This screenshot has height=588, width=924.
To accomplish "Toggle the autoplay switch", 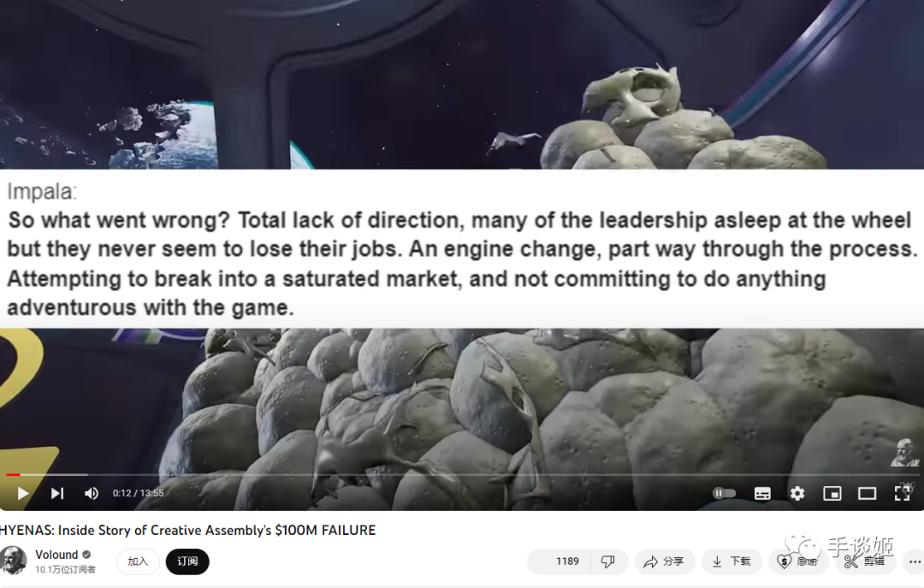I will click(725, 493).
